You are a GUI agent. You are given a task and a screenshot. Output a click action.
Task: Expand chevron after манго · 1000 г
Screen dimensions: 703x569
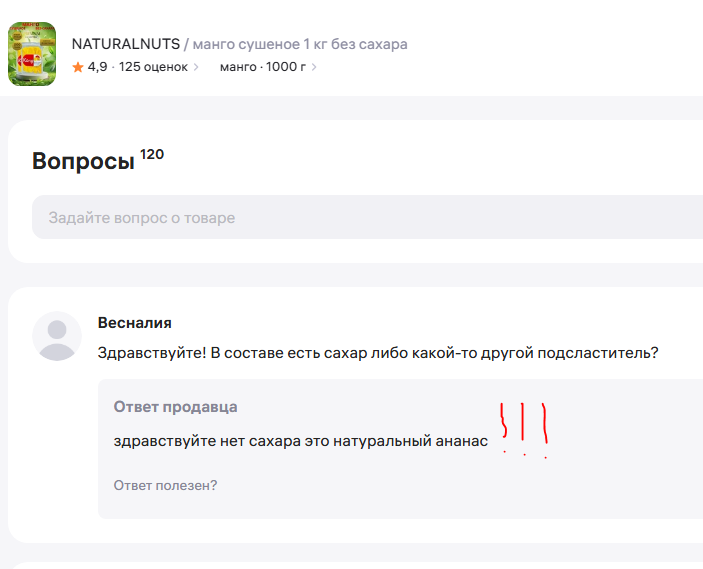[x=314, y=67]
